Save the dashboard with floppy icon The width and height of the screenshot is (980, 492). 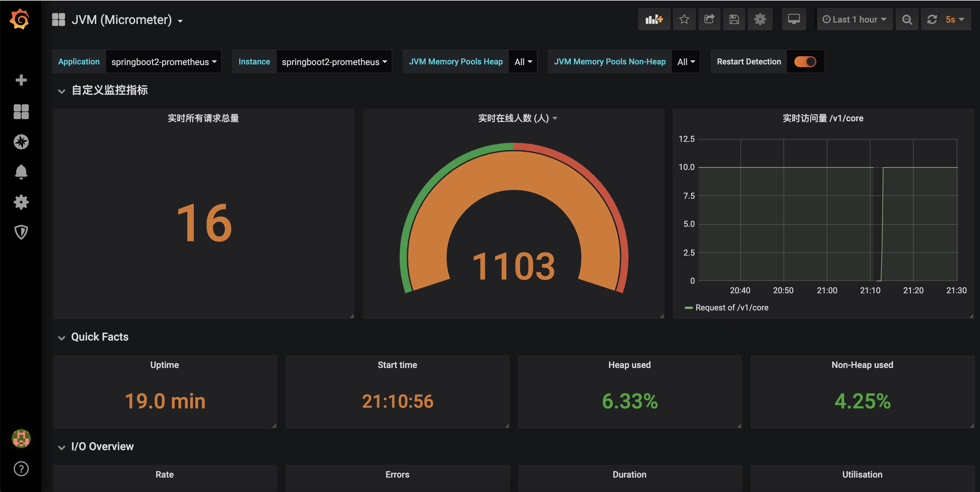(734, 20)
